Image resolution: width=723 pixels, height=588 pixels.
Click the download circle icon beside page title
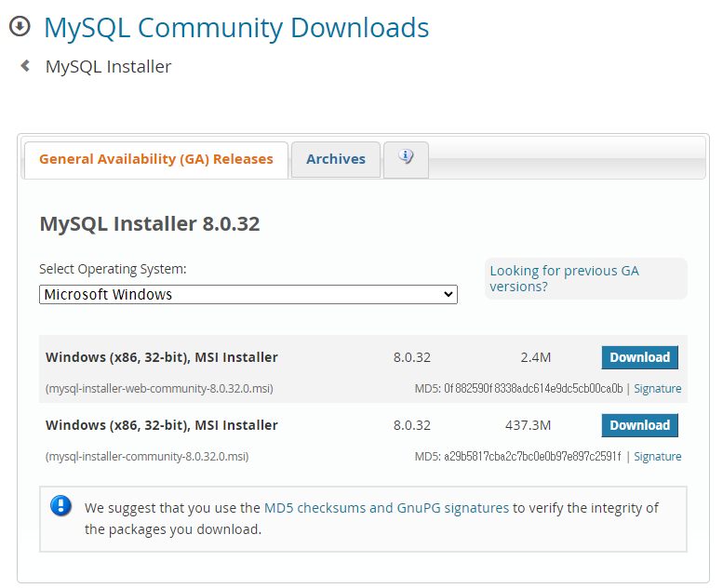(x=20, y=26)
